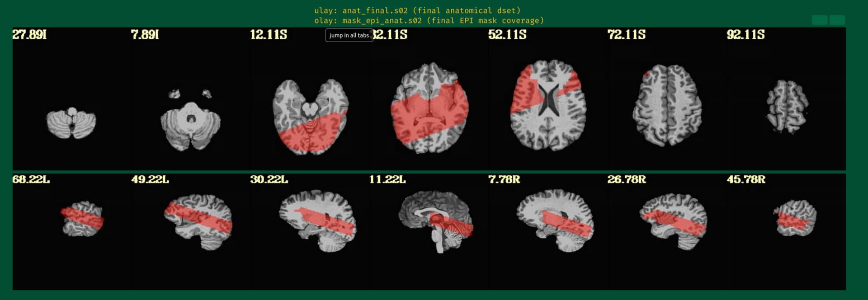Click the green divider between slice rows
The image size is (868, 300).
pyautogui.click(x=429, y=172)
